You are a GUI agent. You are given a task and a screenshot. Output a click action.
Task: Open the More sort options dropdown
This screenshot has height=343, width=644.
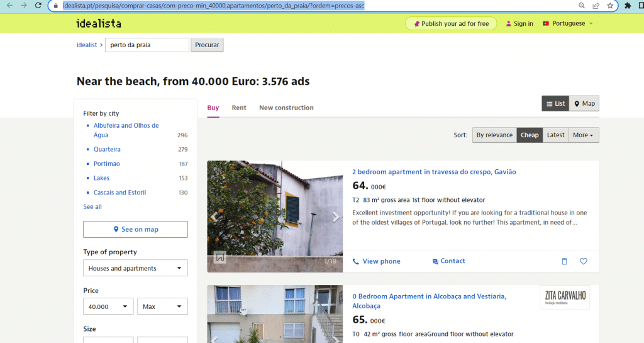pos(583,135)
